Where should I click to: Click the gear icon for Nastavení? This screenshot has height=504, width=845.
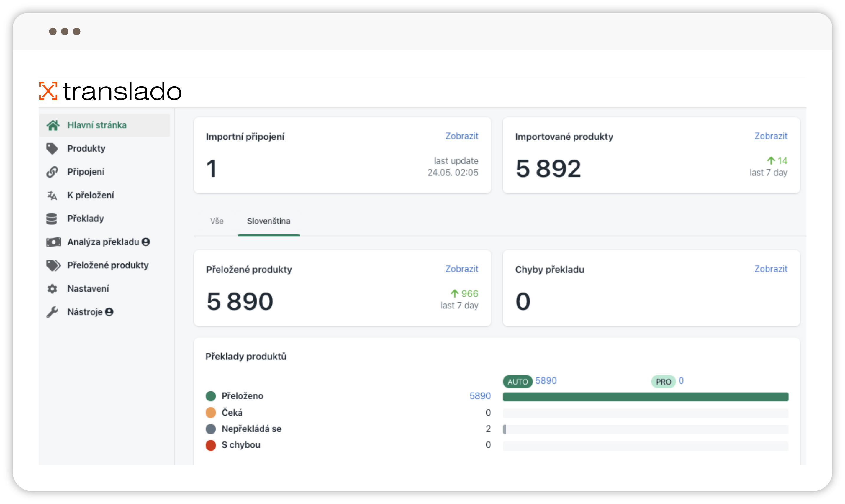(x=52, y=289)
